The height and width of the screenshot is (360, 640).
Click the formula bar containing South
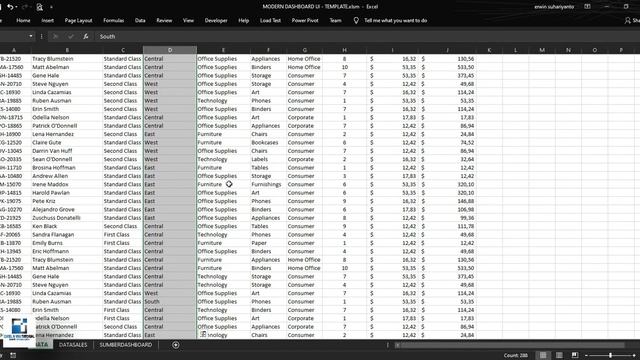coord(367,36)
